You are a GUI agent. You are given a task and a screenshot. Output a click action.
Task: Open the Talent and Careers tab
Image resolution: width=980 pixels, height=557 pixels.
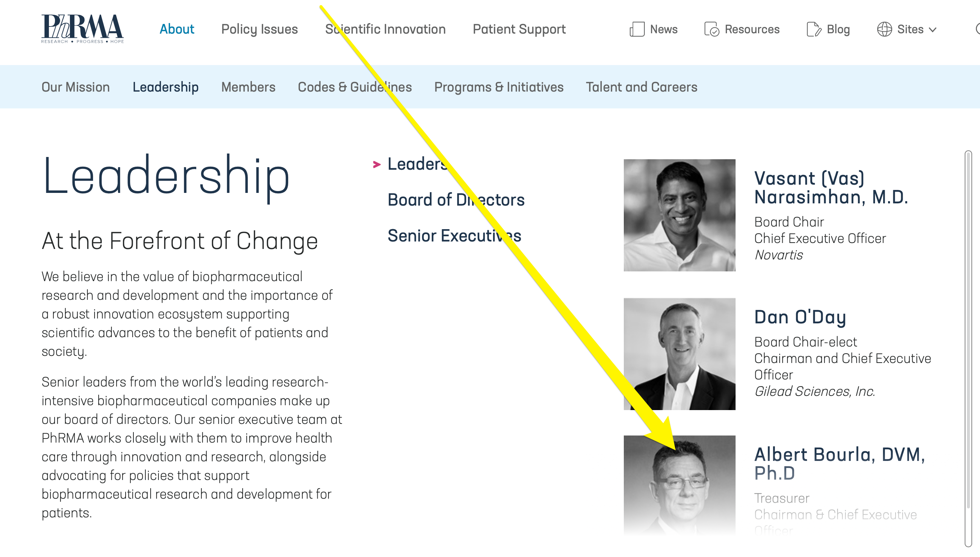(x=641, y=87)
